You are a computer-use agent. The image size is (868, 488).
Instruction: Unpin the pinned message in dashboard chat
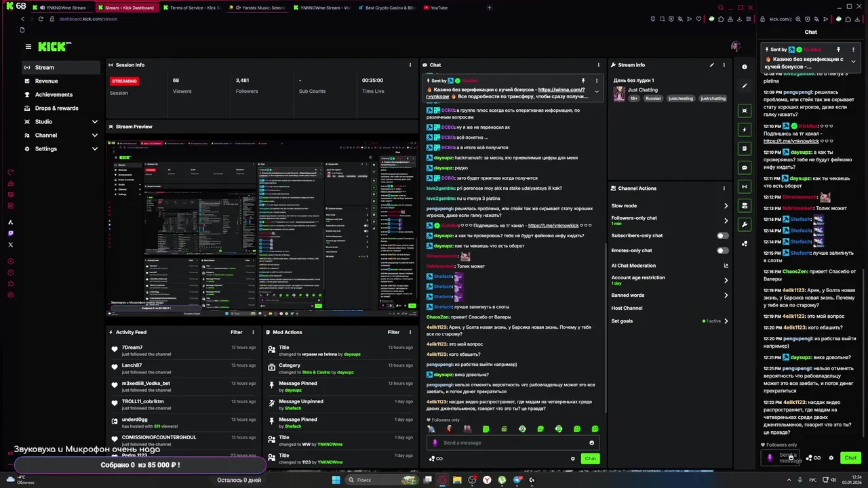583,81
